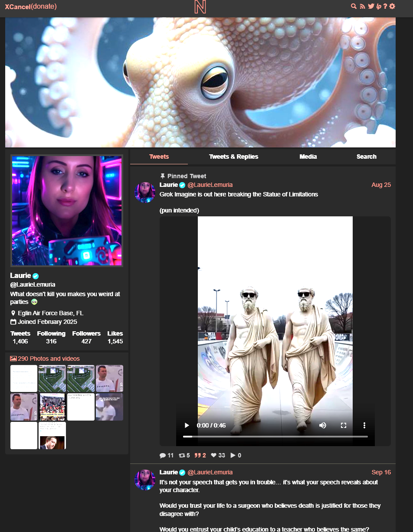Click the Laurie name on Sep 16 tweet
413x532 pixels.
click(x=169, y=472)
